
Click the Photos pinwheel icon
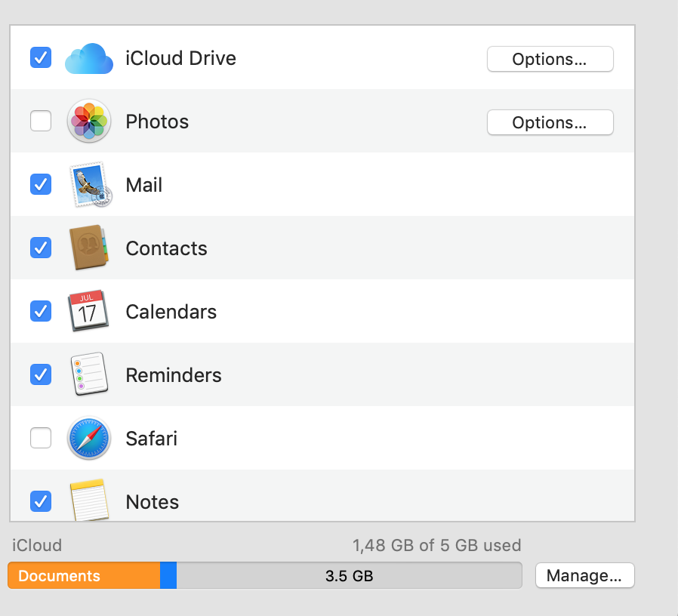point(89,121)
